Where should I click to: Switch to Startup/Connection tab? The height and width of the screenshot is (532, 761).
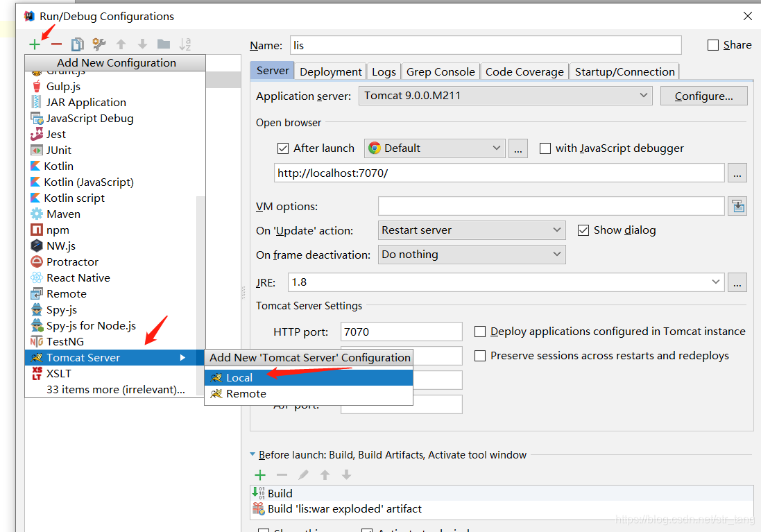(624, 72)
